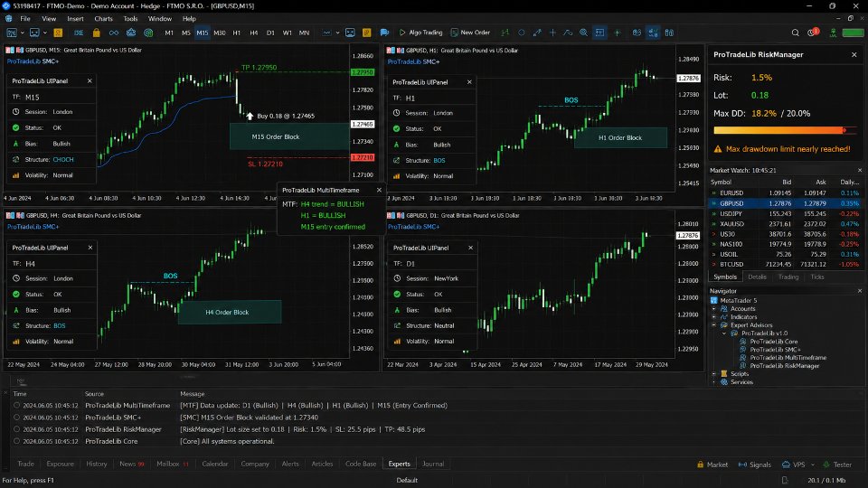Expand Accounts node in Navigator
The image size is (868, 488).
coord(714,309)
